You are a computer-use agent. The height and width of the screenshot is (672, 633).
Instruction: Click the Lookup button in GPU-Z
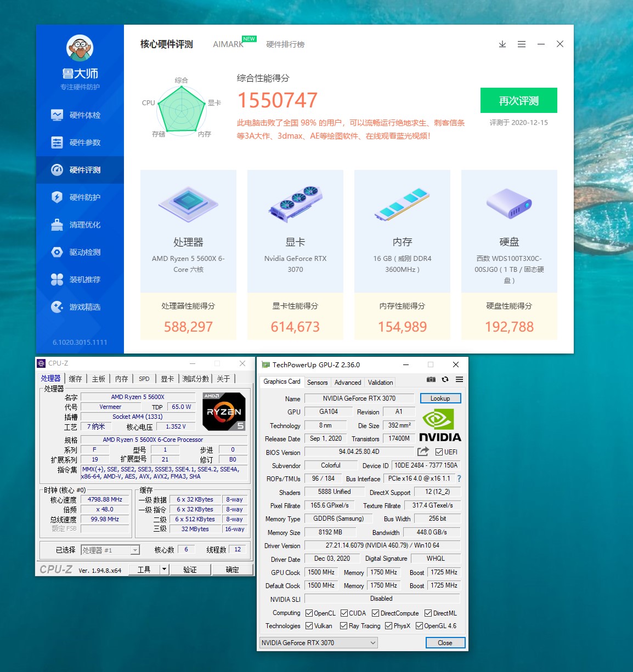[440, 398]
